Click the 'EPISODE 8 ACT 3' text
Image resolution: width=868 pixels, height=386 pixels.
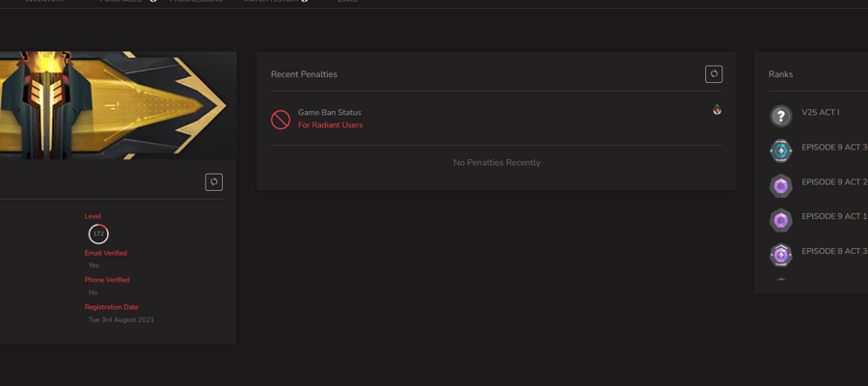[x=835, y=252]
